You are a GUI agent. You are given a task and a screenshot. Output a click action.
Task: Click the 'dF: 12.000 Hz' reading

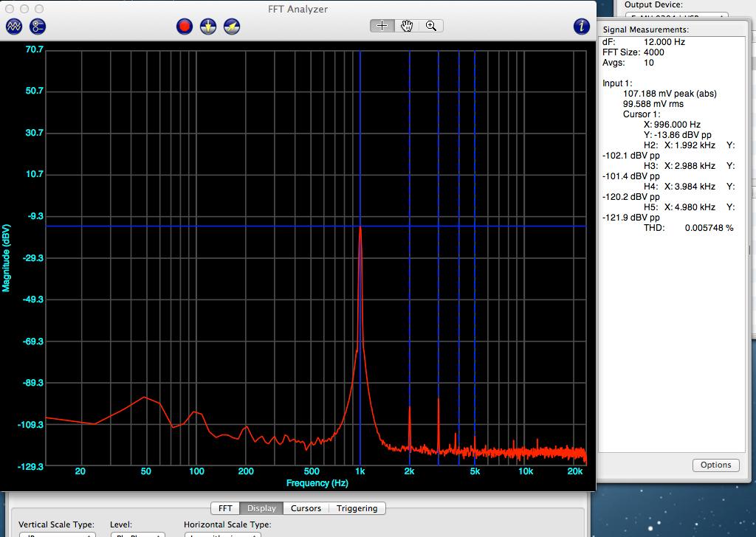pos(644,42)
